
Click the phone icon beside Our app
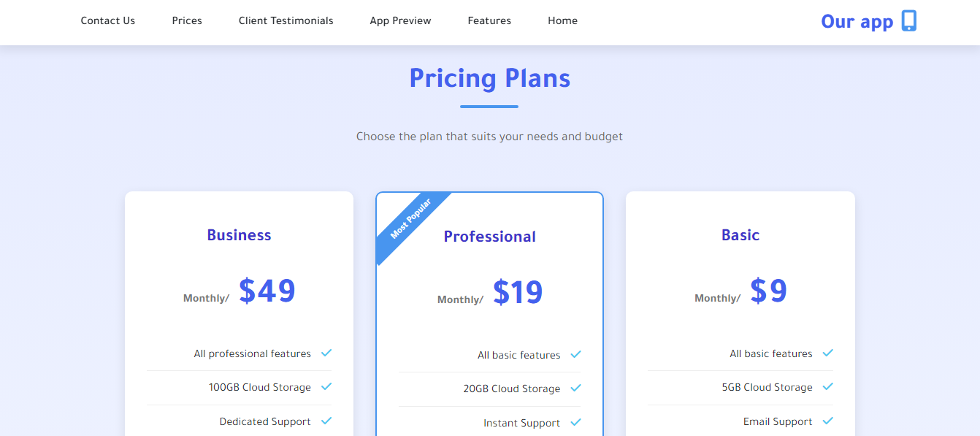908,20
